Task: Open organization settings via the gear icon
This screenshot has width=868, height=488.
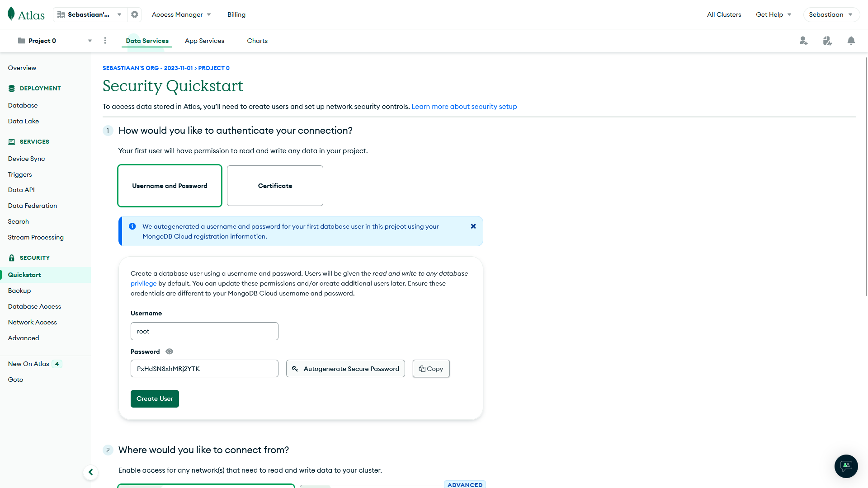Action: tap(134, 14)
